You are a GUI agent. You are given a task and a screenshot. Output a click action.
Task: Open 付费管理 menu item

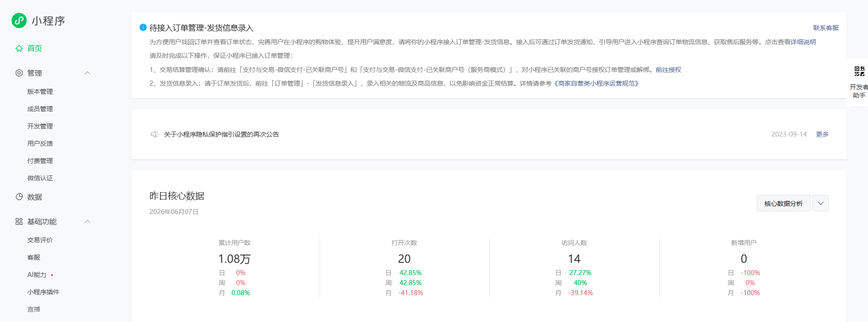click(40, 161)
